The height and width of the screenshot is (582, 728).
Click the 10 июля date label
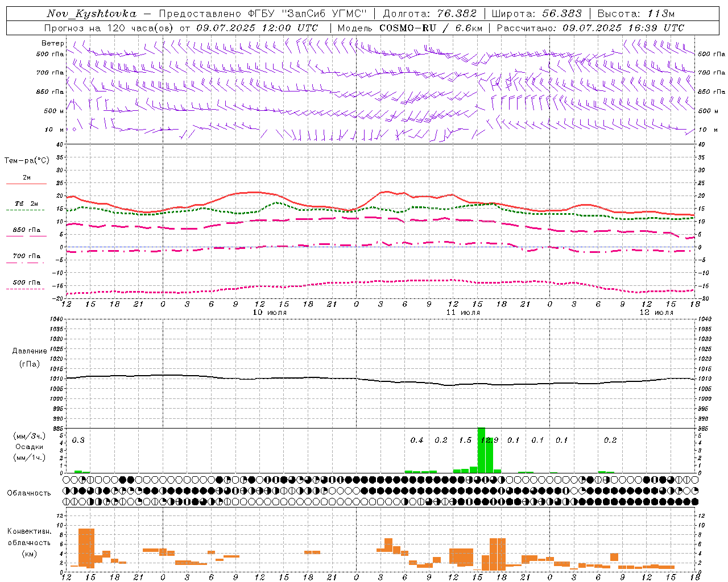pos(270,312)
